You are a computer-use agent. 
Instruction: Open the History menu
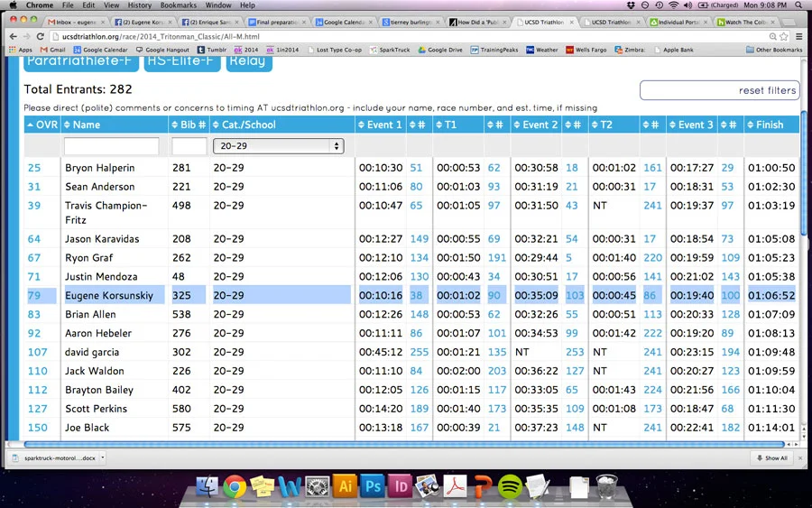coord(139,5)
